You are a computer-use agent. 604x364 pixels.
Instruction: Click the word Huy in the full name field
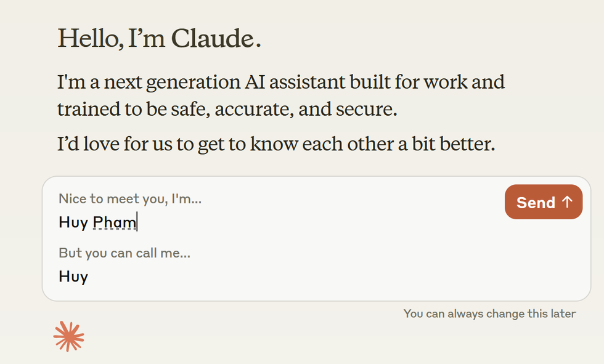pos(73,222)
